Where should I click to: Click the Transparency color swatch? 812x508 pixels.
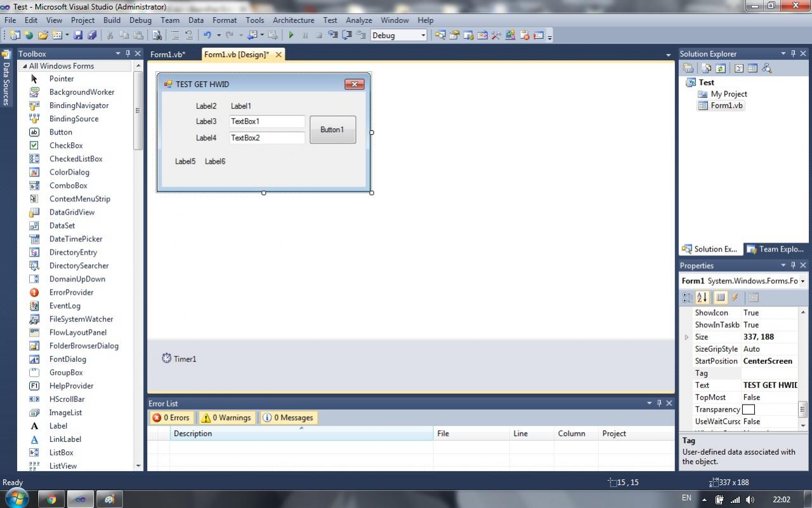tap(749, 410)
